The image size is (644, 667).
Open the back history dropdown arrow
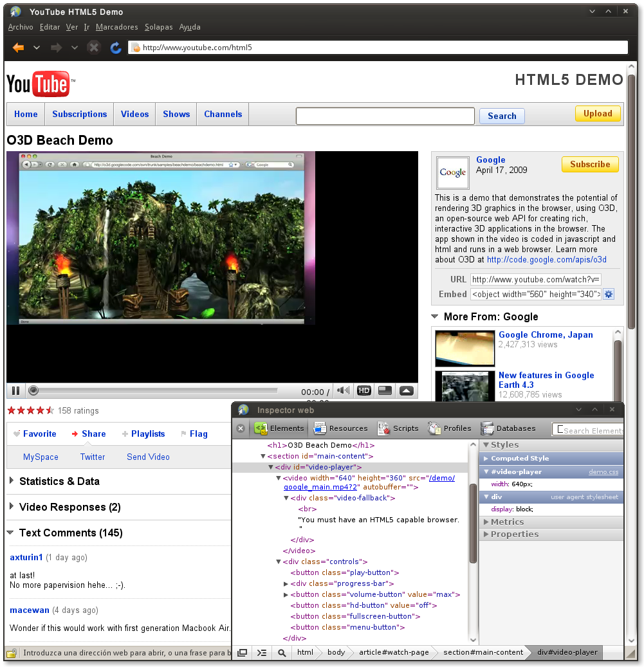click(x=37, y=48)
